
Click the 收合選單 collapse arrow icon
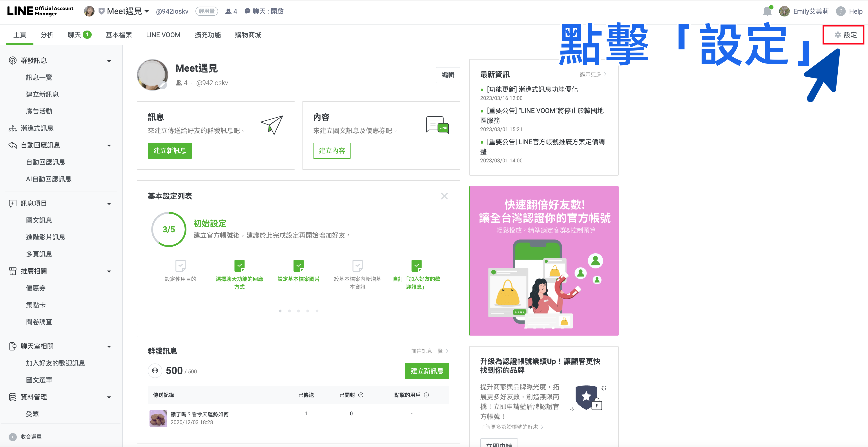tap(13, 437)
